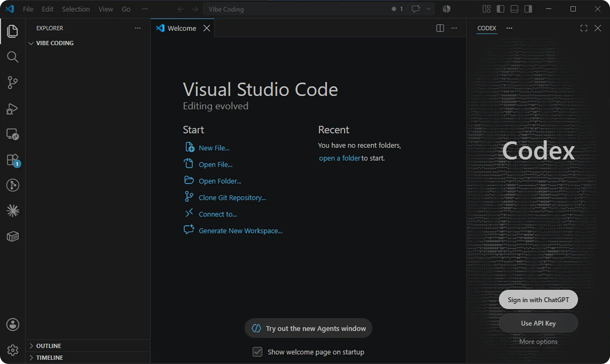610x364 pixels.
Task: Open the Edit menu
Action: click(48, 9)
